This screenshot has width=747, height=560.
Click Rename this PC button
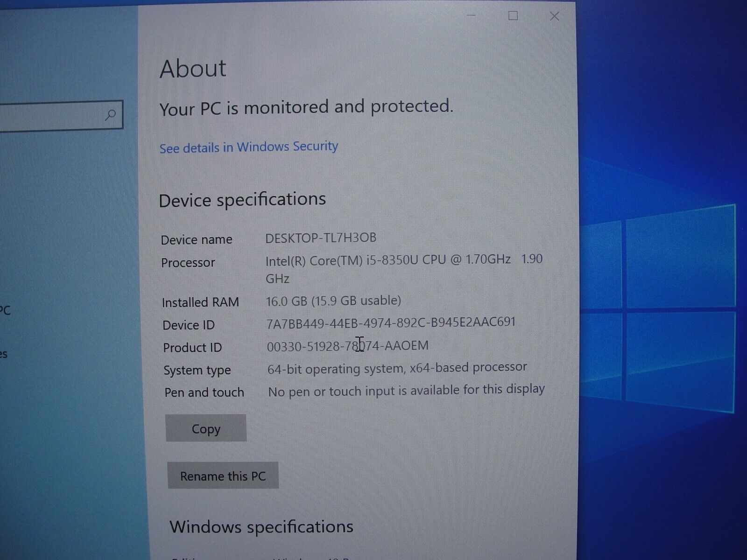pyautogui.click(x=223, y=476)
